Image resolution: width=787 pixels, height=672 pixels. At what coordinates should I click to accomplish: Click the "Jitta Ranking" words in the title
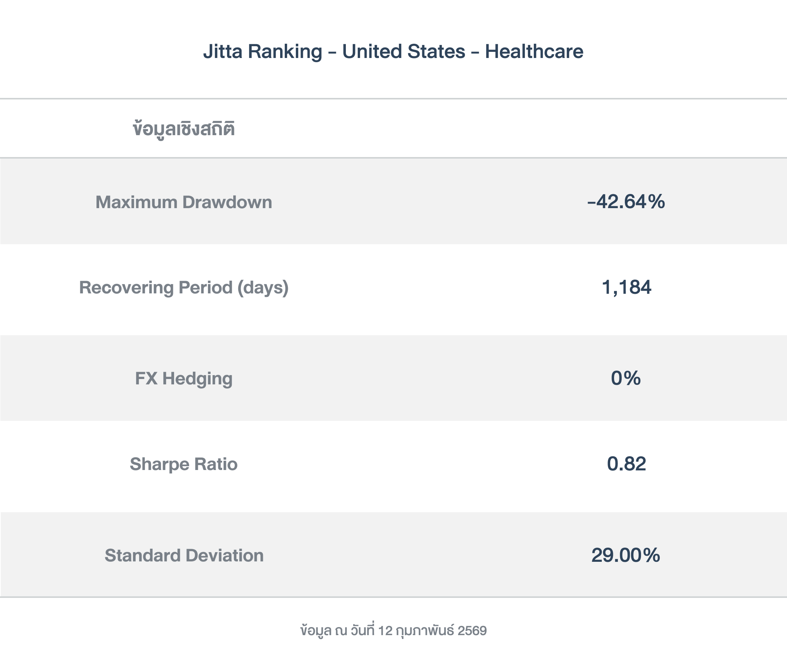(262, 51)
